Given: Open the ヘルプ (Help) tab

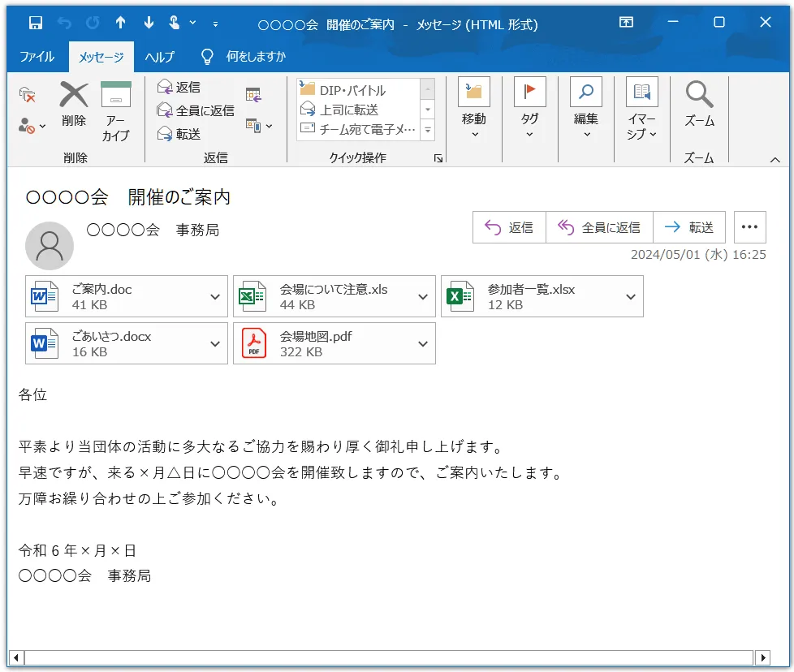Looking at the screenshot, I should (159, 57).
